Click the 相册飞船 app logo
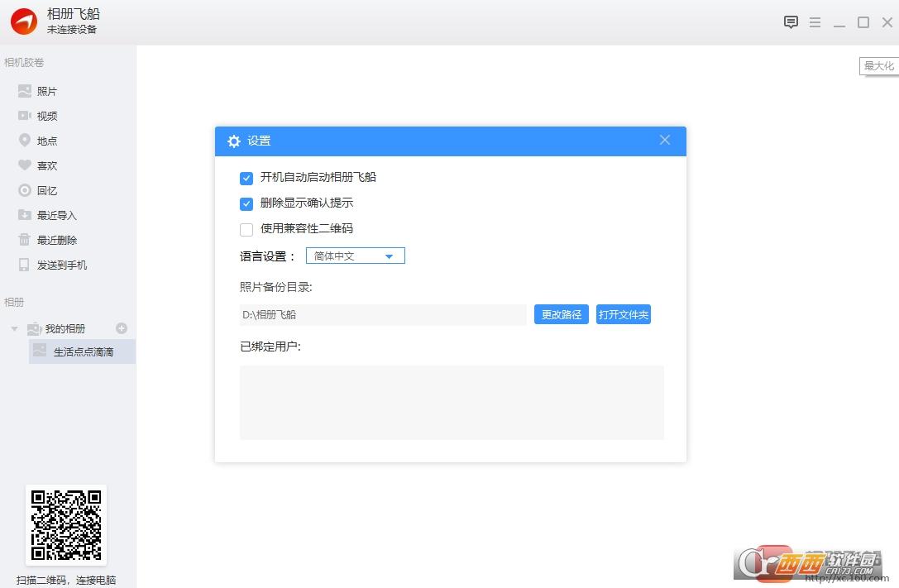This screenshot has width=899, height=588. pos(24,22)
